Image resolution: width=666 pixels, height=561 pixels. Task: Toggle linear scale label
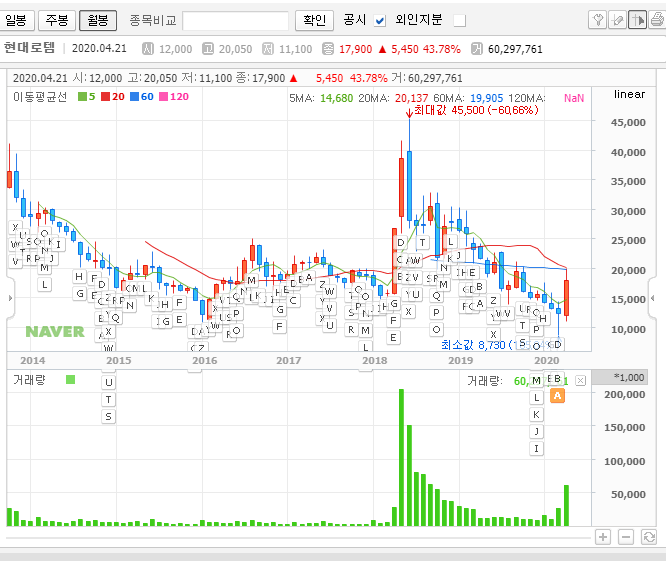(629, 94)
